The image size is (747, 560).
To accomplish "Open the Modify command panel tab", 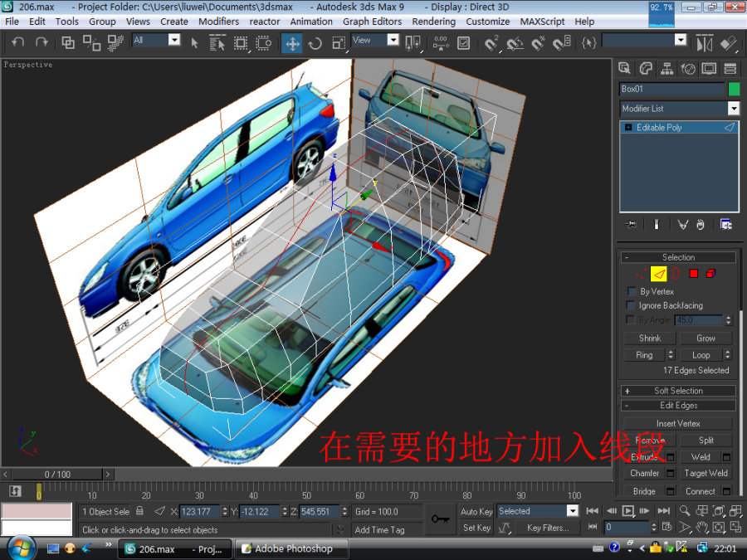I will pos(646,69).
